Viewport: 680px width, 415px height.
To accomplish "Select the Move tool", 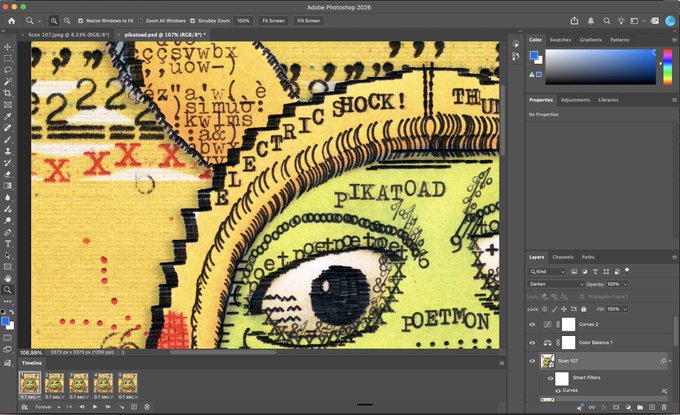I will pos(8,47).
